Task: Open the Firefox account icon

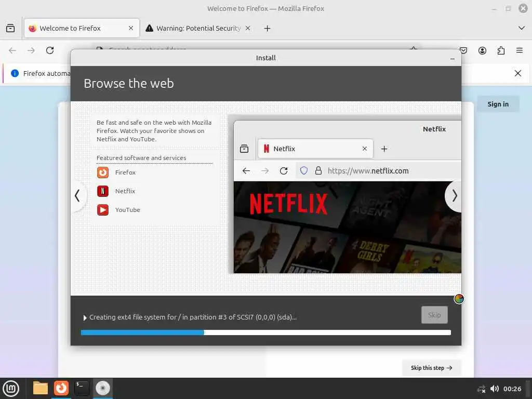Action: (482, 50)
